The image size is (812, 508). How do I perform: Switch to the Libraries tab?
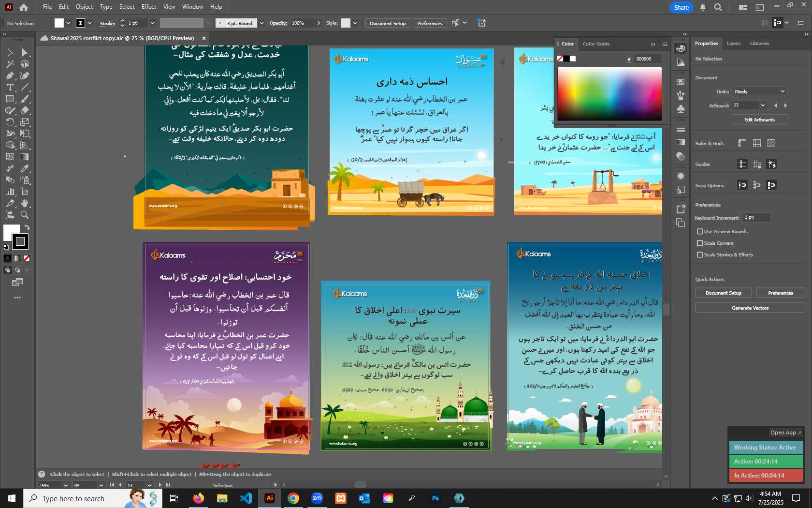click(x=759, y=44)
